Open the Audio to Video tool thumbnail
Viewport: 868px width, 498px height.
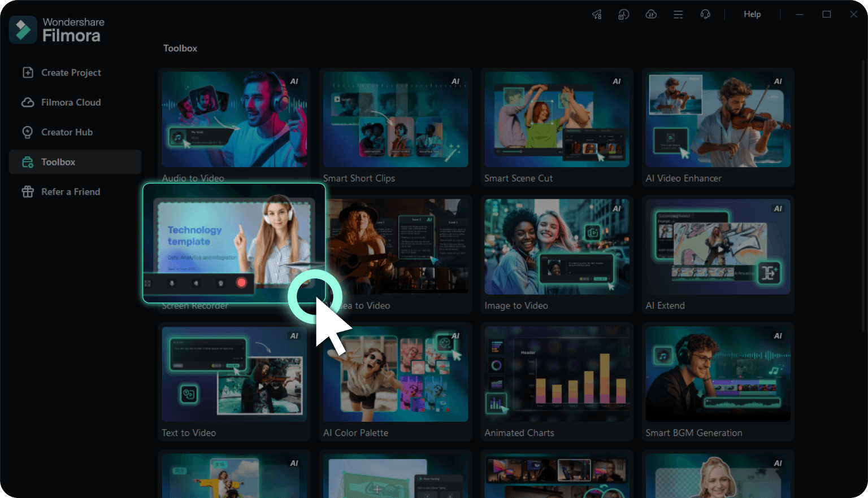pyautogui.click(x=235, y=119)
